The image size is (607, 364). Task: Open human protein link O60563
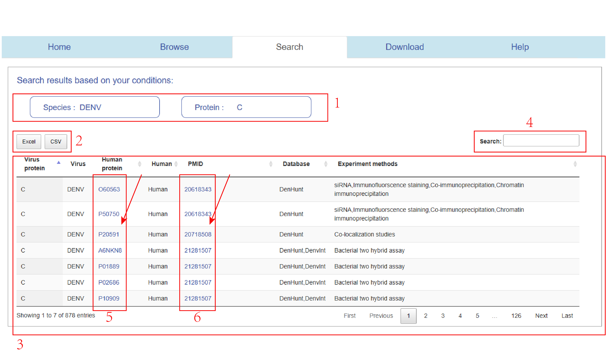(x=109, y=189)
